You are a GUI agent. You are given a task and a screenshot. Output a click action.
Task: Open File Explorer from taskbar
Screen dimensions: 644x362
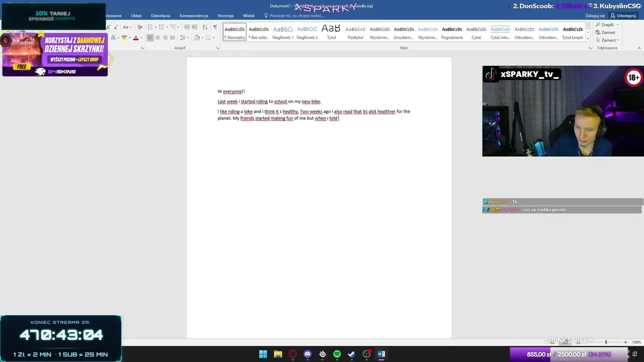[278, 354]
